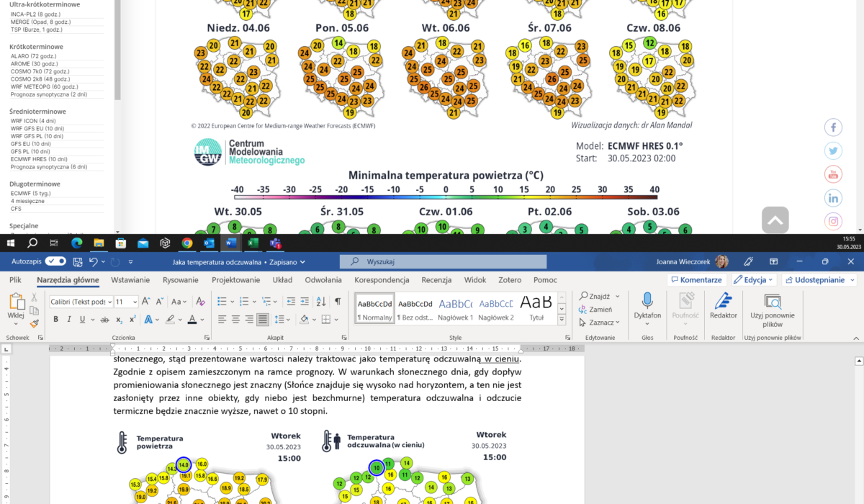
Task: Click the Znajdź find button
Action: [x=595, y=297]
